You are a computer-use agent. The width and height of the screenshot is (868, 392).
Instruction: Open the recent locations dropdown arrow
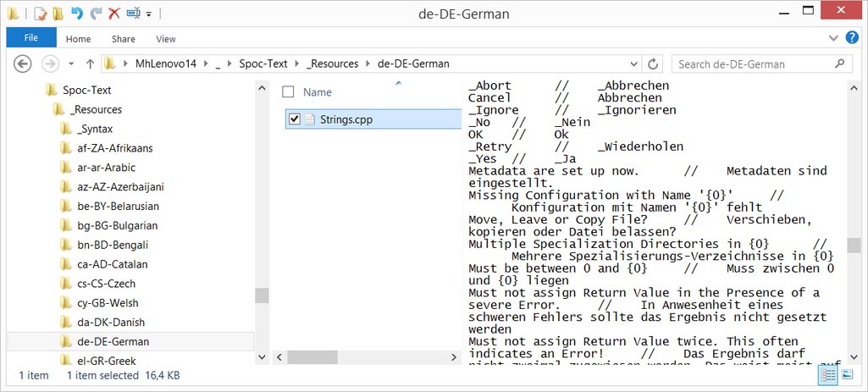pyautogui.click(x=71, y=63)
